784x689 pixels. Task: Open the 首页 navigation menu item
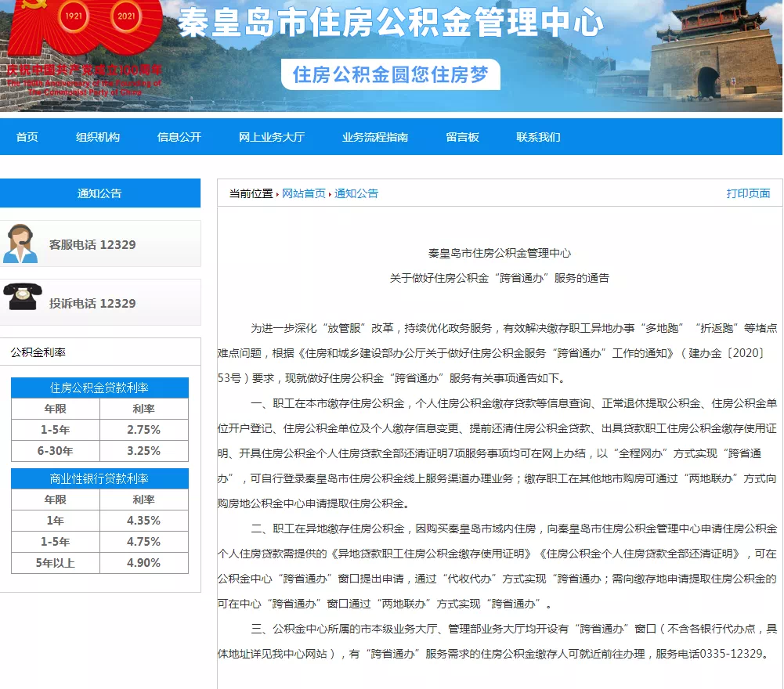[x=27, y=137]
